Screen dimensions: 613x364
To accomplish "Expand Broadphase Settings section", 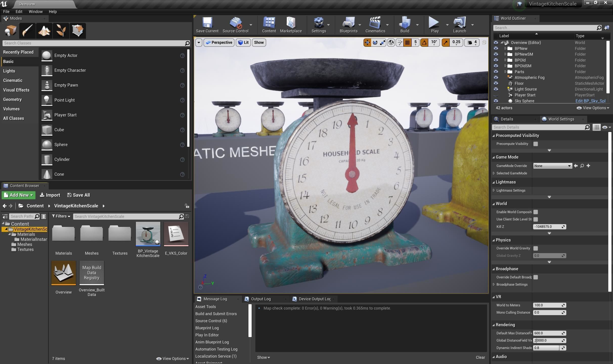I will 494,284.
